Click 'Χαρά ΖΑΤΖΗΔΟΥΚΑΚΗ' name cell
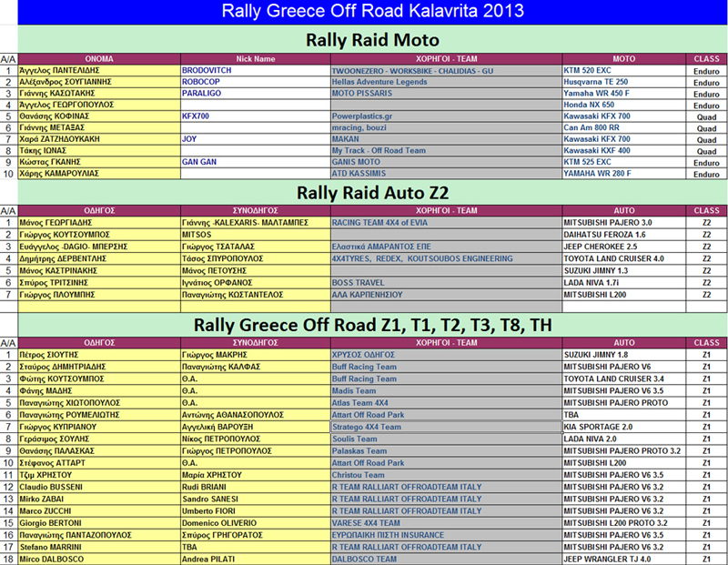The image size is (728, 565). [99, 139]
